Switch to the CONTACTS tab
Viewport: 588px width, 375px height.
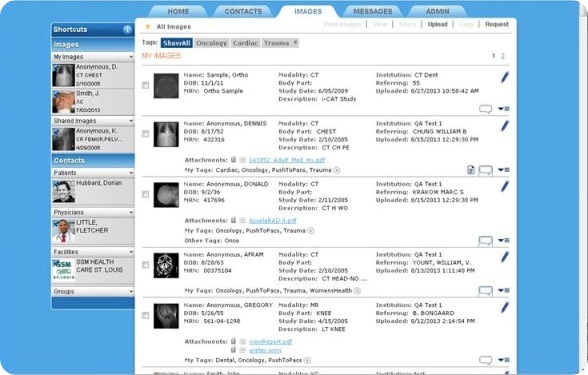[243, 12]
